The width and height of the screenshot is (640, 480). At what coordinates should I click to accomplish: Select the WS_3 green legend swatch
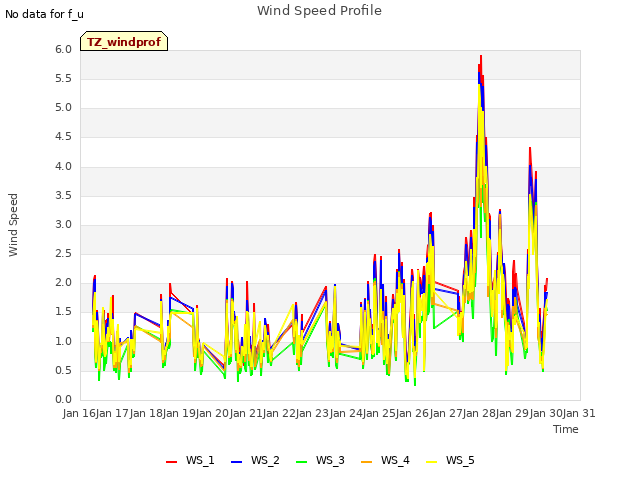click(x=301, y=461)
